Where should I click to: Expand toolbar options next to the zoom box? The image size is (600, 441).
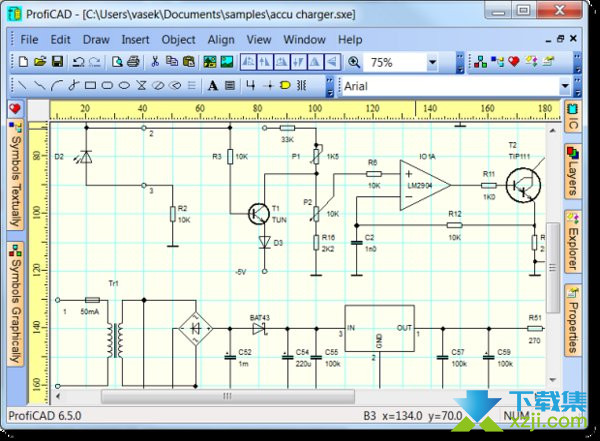460,63
